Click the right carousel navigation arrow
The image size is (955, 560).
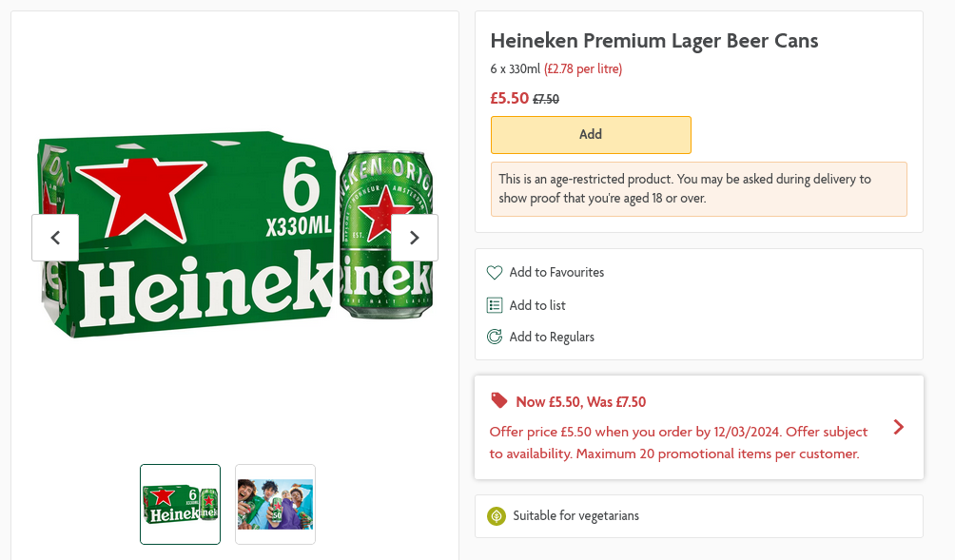414,238
